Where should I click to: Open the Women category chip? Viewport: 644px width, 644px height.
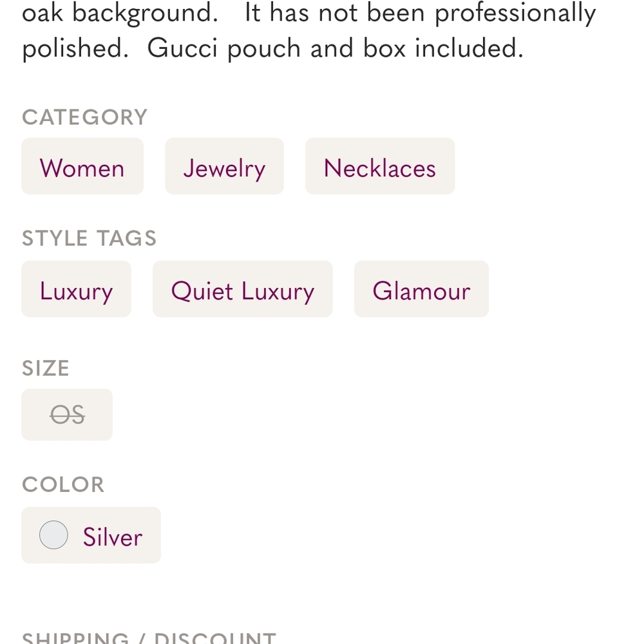(82, 166)
